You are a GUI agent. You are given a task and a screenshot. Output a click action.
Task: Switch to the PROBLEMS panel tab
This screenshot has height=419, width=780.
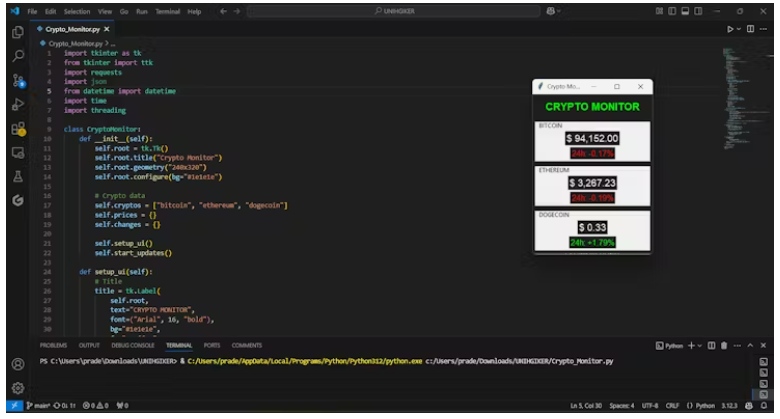[53, 345]
